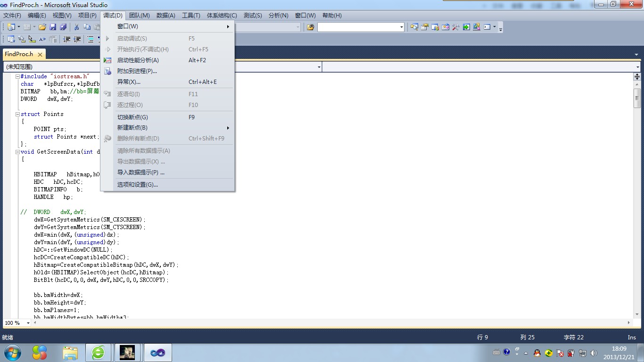Open the green browser taskbar icon
This screenshot has width=644, height=362.
(x=99, y=353)
